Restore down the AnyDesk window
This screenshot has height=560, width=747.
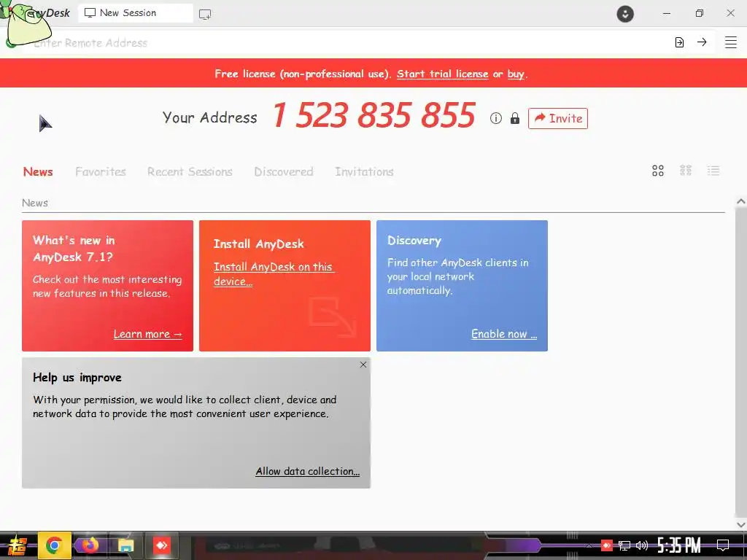coord(699,13)
